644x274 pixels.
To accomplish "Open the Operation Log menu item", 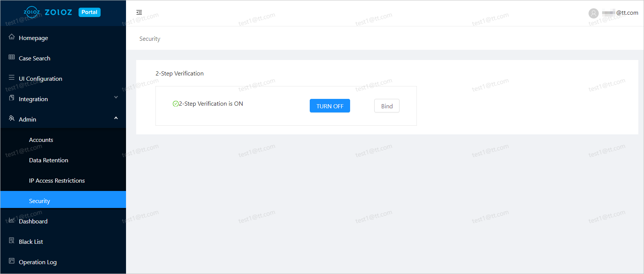I will (63, 262).
